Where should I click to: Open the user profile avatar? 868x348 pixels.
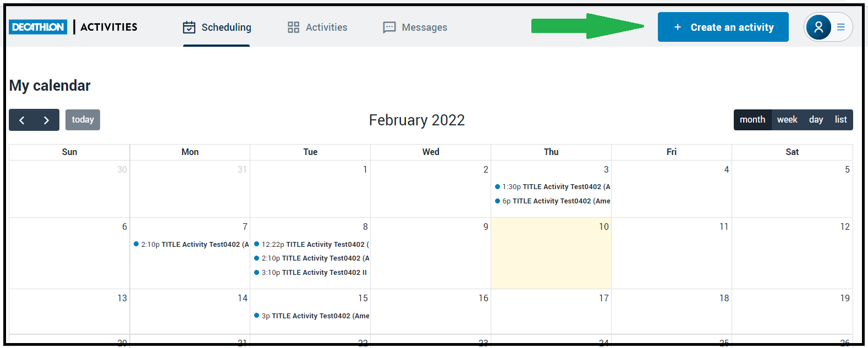818,27
